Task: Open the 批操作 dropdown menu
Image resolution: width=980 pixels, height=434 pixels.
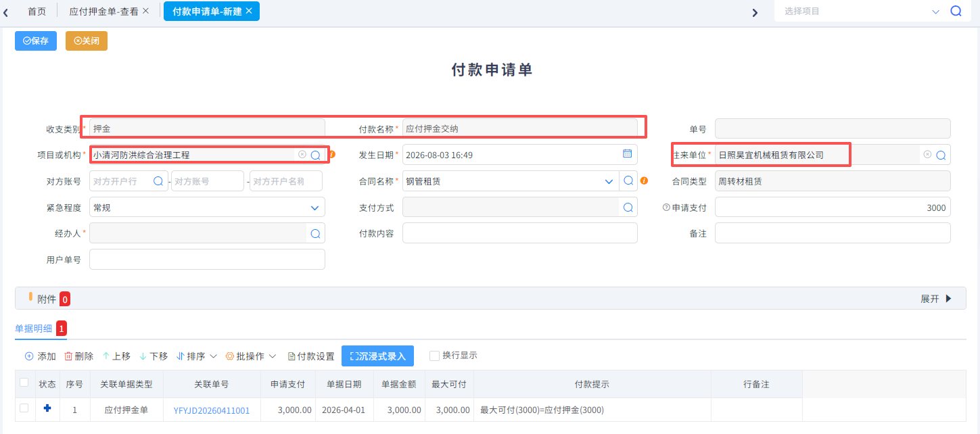Action: pos(250,356)
